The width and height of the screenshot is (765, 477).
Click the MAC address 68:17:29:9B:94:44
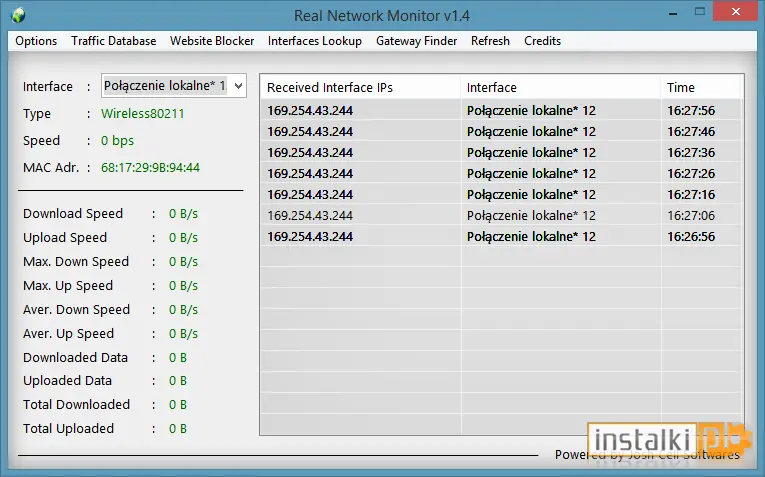pyautogui.click(x=150, y=168)
